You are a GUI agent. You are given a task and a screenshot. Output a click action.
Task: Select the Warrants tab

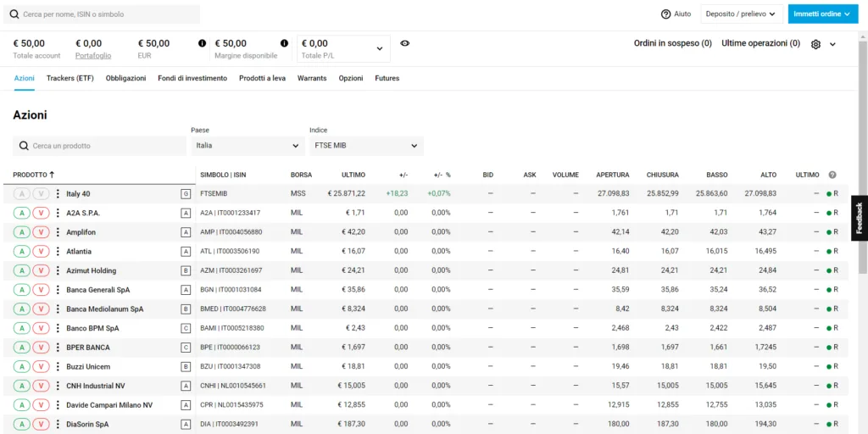[312, 78]
